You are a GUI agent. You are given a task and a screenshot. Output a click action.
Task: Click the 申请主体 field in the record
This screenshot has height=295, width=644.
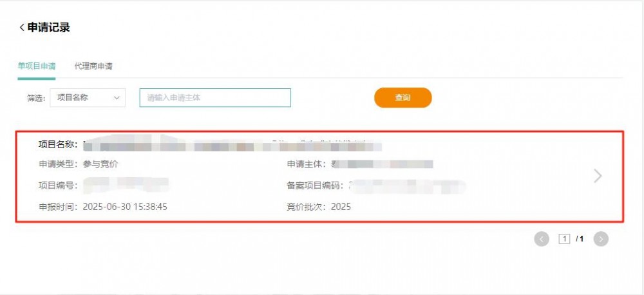[360, 164]
